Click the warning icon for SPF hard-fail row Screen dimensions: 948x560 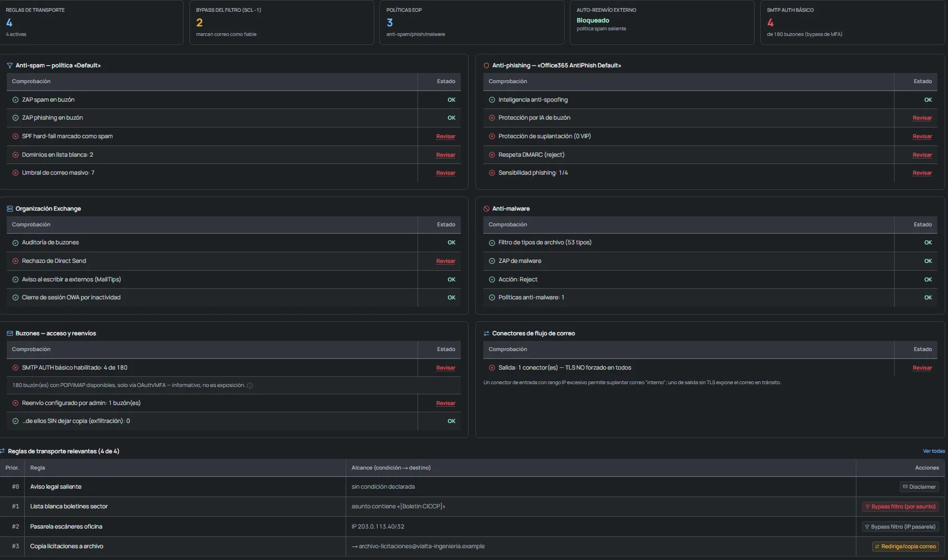point(16,136)
